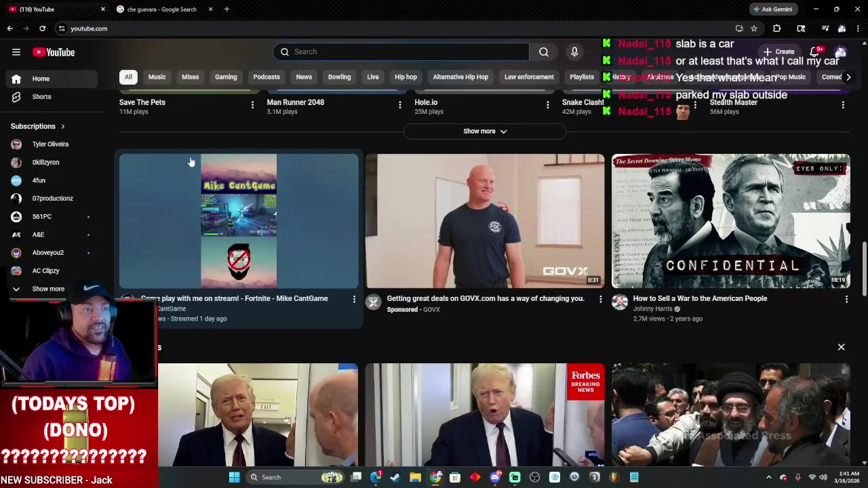Select the Law enforcement chip
868x488 pixels.
point(529,77)
